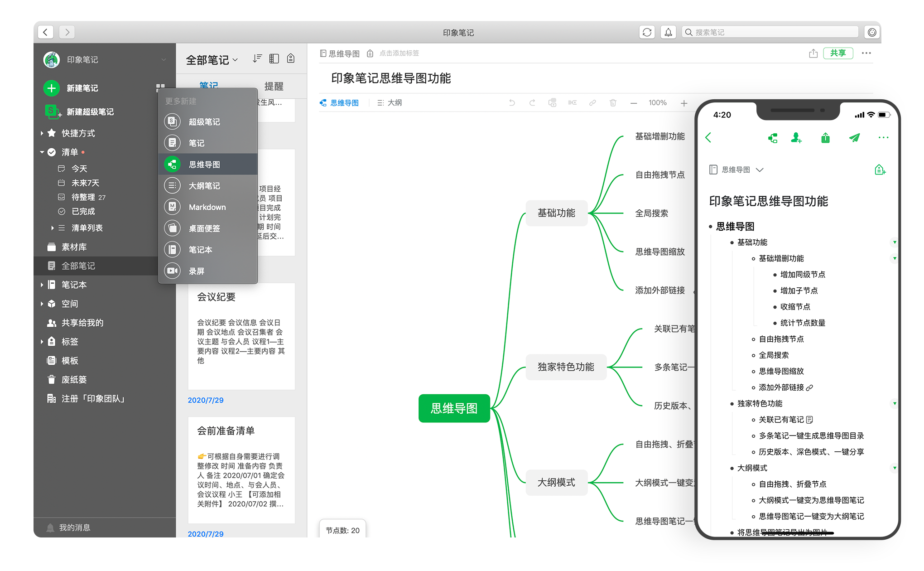
Task: Select the green 思维导图 root node
Action: click(454, 408)
